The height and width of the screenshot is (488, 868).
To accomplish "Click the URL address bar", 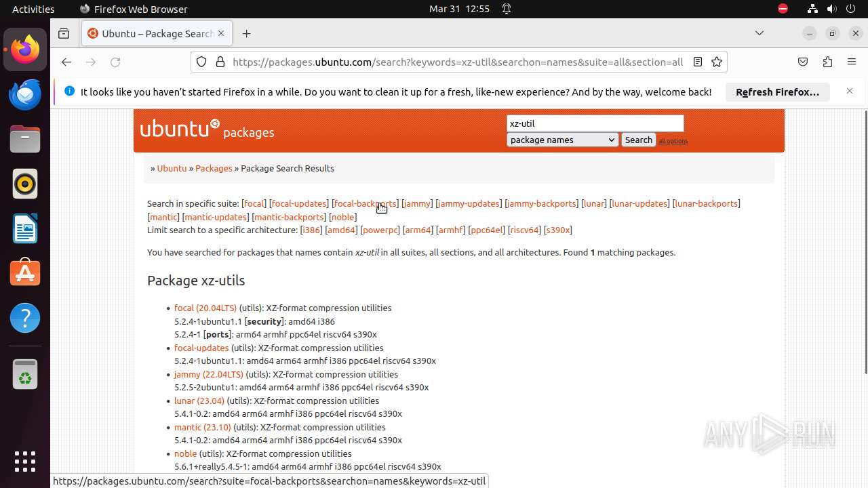I will coord(458,62).
